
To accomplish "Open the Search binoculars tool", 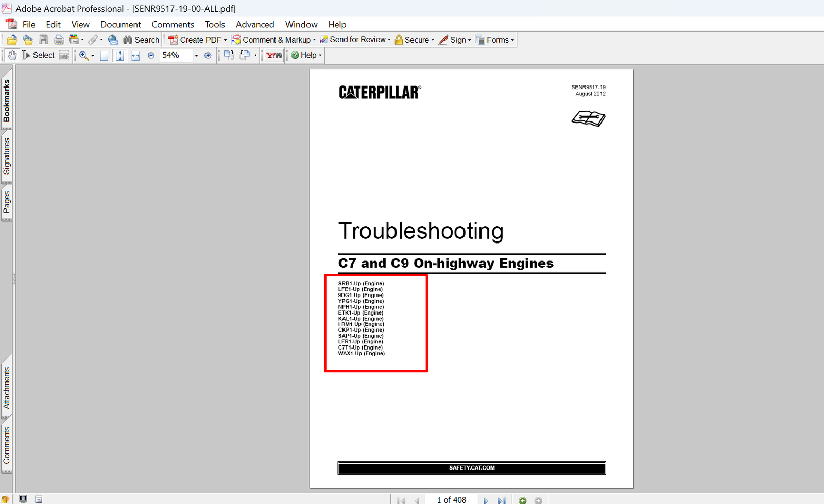I will coord(141,40).
